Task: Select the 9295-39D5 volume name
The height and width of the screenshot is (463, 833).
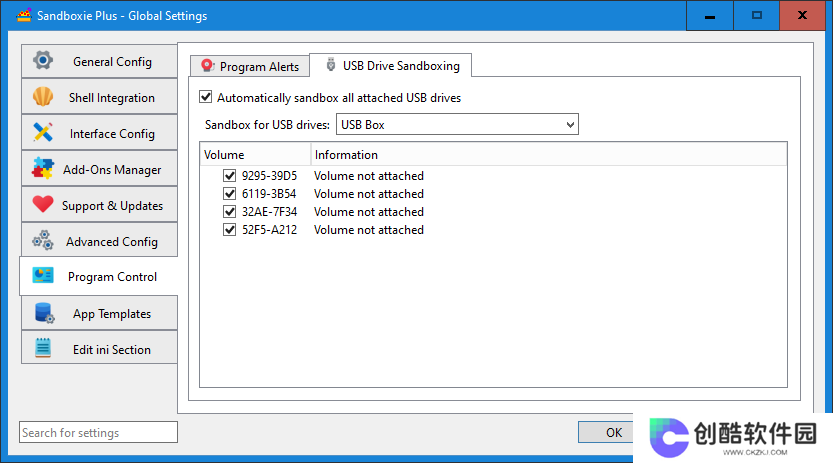Action: point(269,176)
